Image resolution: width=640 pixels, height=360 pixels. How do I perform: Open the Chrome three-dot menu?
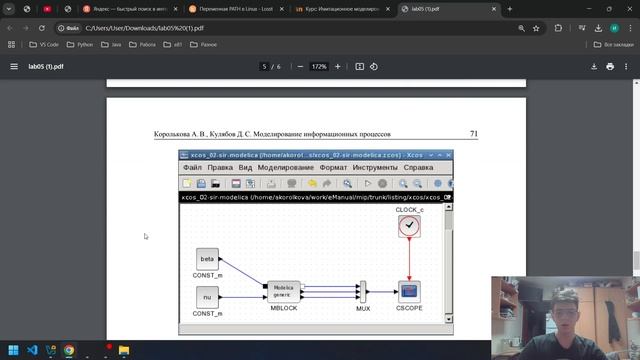(x=630, y=28)
